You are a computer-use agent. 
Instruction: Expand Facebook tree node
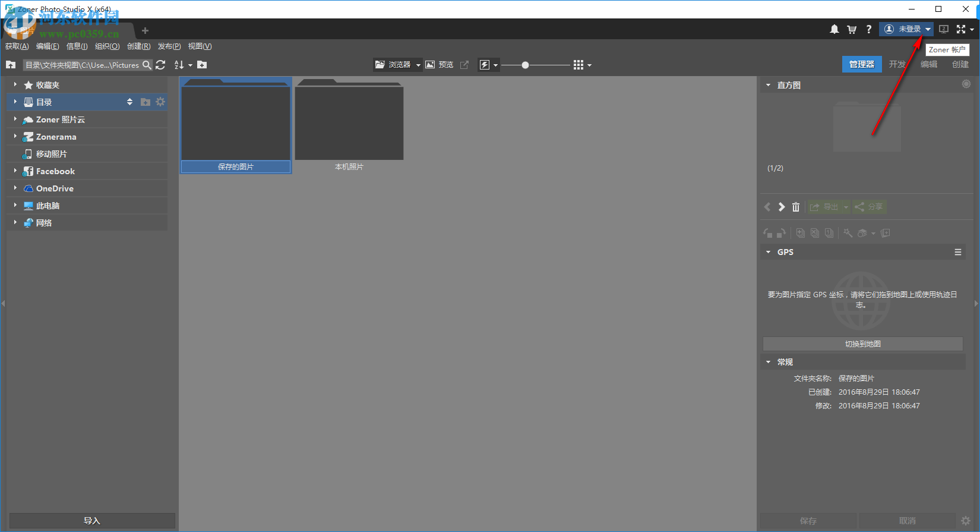coord(15,171)
